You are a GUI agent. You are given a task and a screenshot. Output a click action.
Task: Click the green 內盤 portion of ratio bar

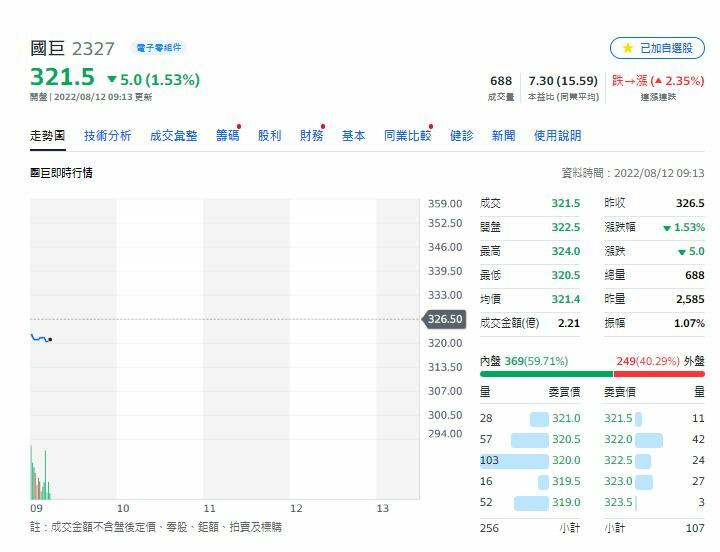[x=546, y=374]
